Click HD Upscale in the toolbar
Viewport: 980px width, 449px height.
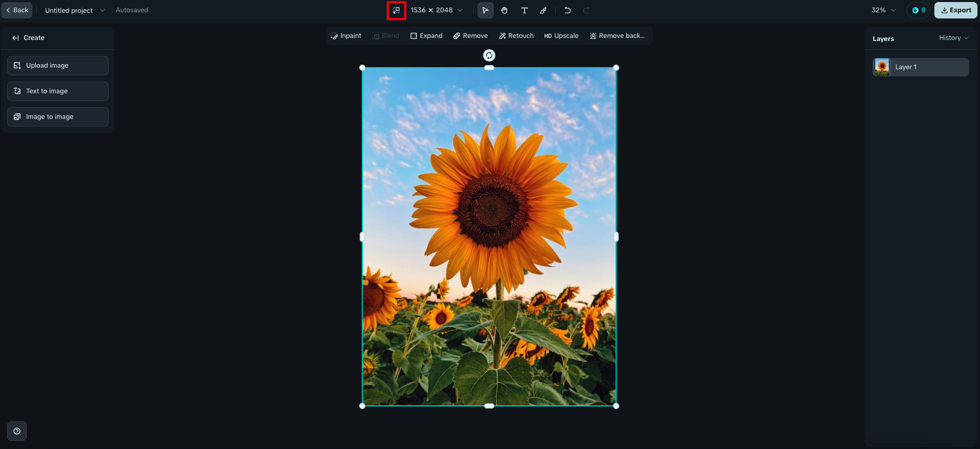pos(561,36)
